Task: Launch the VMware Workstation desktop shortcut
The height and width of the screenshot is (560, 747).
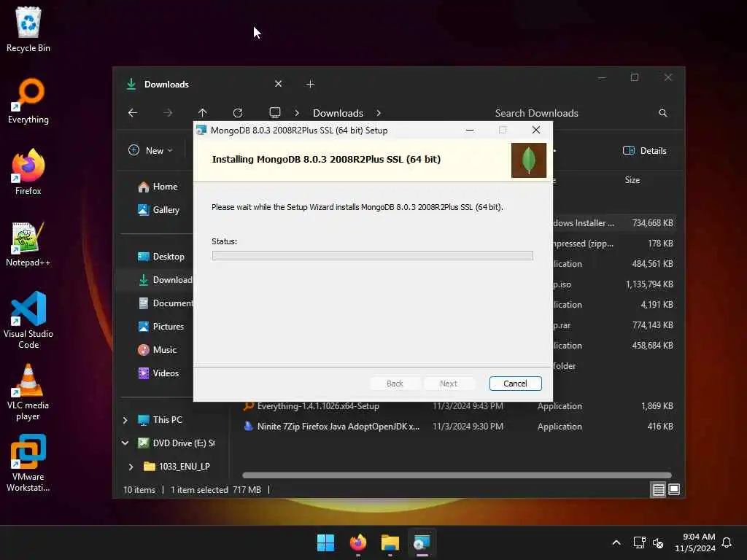Action: [28, 463]
